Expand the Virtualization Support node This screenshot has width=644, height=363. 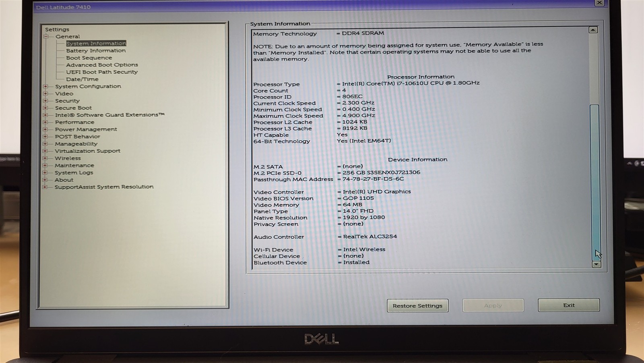[x=45, y=151]
